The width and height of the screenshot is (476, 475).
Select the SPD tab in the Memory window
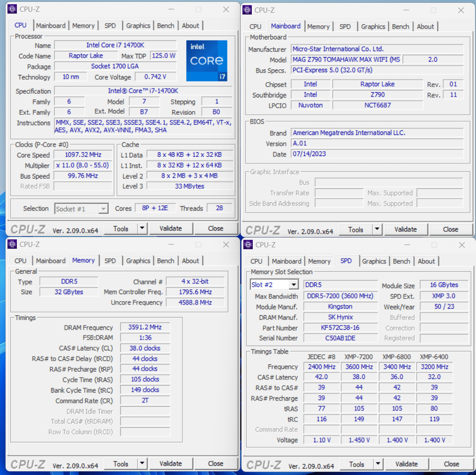click(x=110, y=261)
